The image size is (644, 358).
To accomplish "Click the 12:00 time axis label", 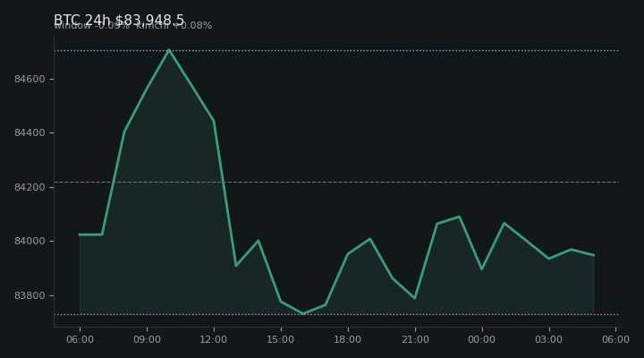I will (214, 339).
